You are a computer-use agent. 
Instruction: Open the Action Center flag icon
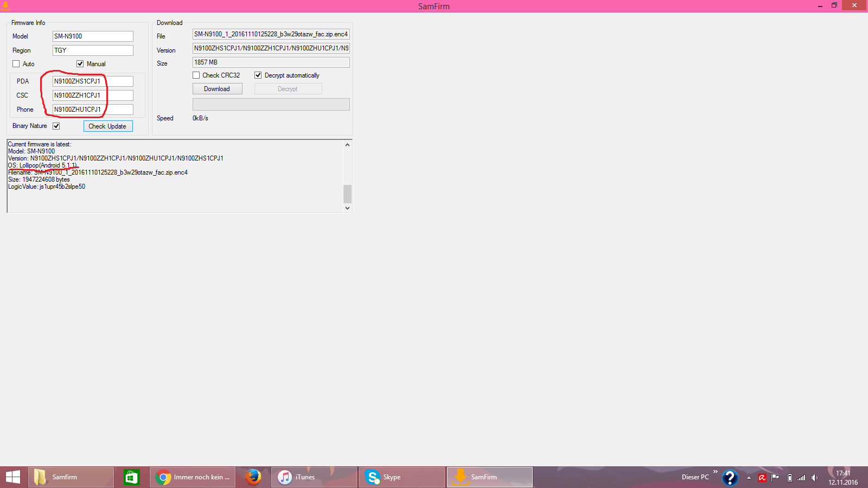[775, 478]
